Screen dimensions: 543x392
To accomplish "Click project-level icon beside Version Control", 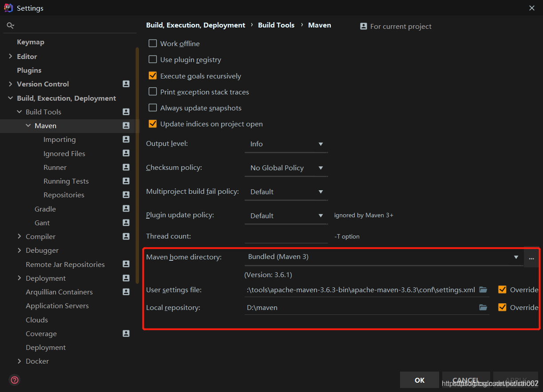I will pyautogui.click(x=126, y=84).
